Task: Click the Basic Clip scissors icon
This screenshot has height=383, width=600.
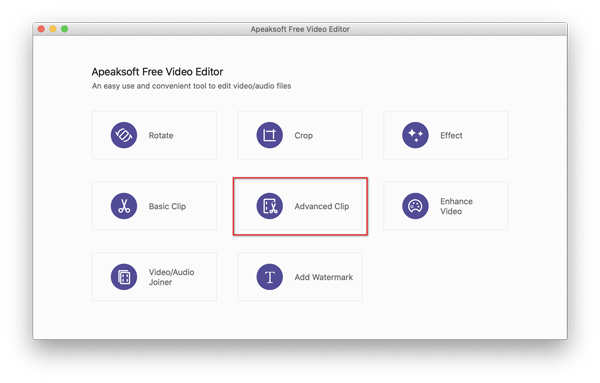Action: click(x=124, y=206)
